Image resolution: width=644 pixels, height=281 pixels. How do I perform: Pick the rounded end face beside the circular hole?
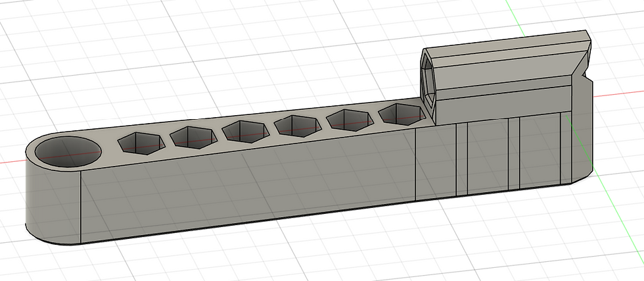(53, 201)
